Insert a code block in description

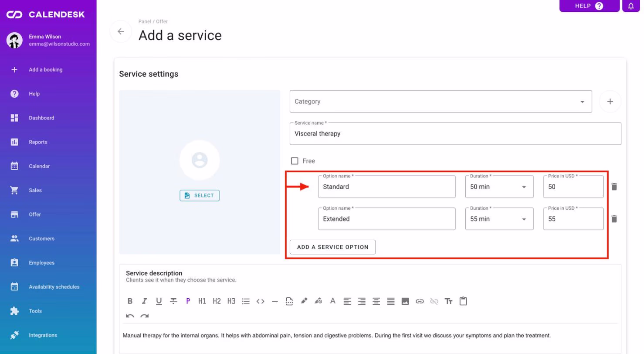tap(261, 301)
